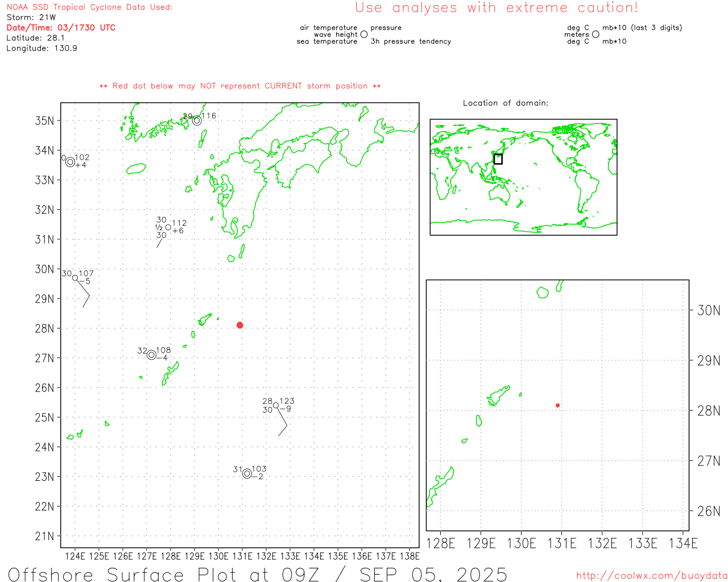This screenshot has width=728, height=582.
Task: Click the 'sea temperature' legend label
Action: pyautogui.click(x=327, y=41)
